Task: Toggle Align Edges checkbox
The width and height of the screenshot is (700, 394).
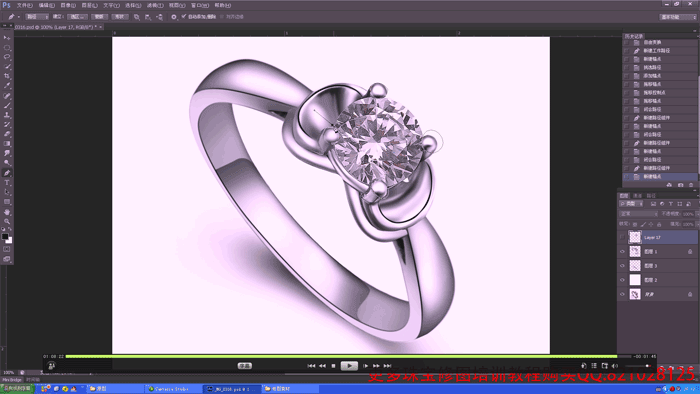Action: tap(222, 17)
